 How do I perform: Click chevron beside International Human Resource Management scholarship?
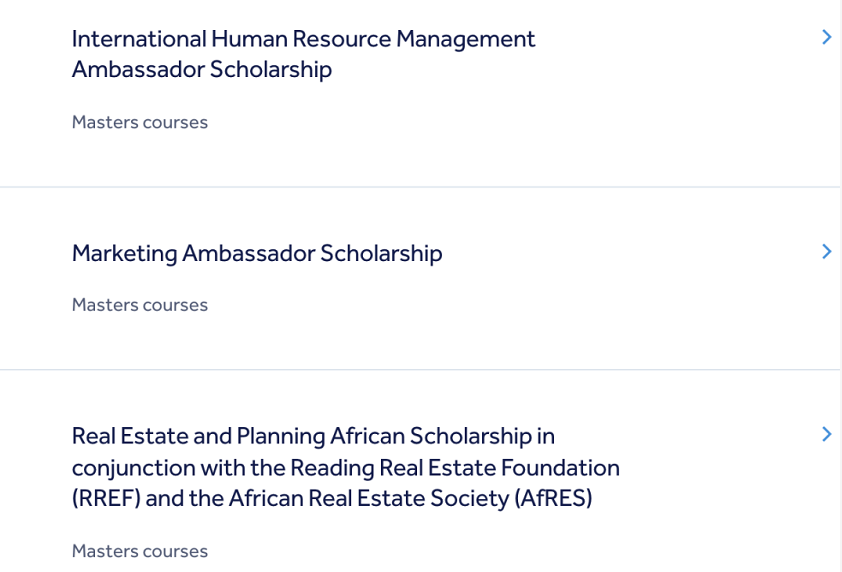click(826, 37)
